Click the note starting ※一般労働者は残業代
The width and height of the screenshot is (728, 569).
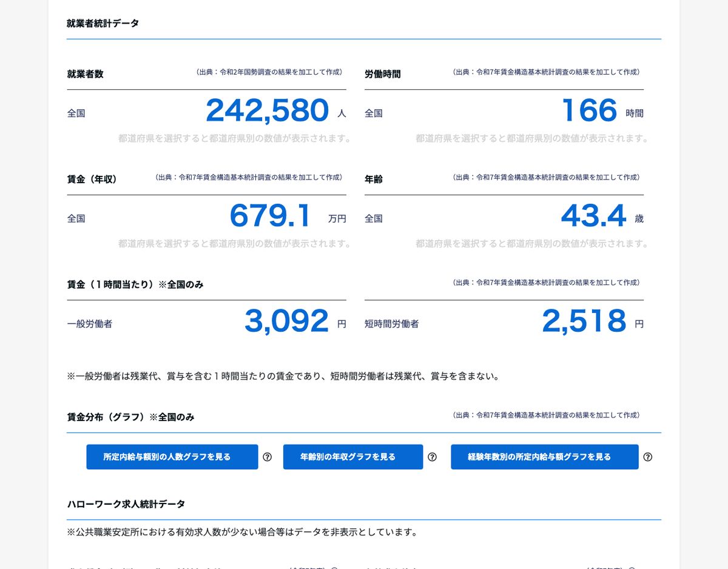point(284,376)
